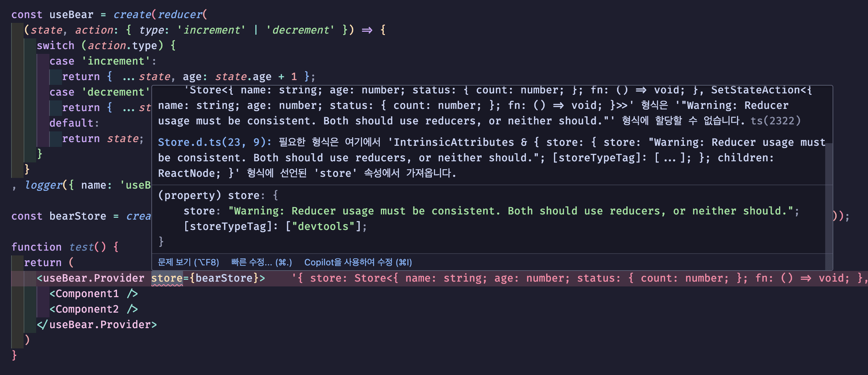Click 'return state;' line
This screenshot has height=375, width=868.
point(103,139)
